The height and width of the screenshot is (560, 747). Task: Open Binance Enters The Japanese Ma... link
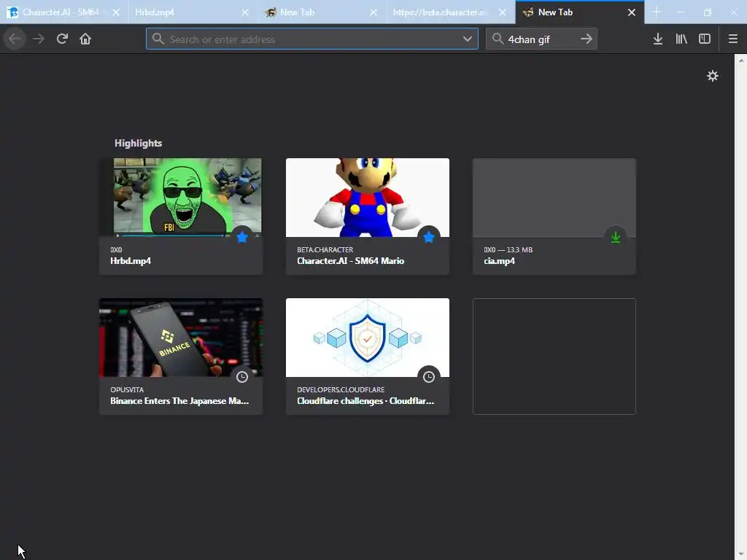pos(179,401)
